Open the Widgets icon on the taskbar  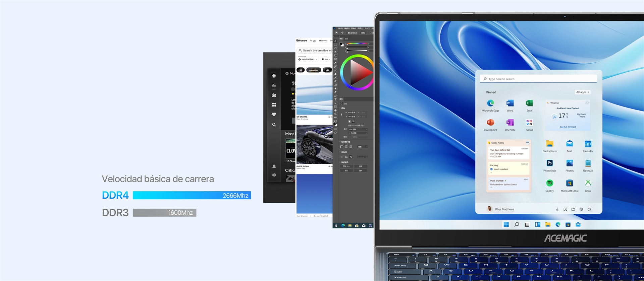[x=537, y=224]
